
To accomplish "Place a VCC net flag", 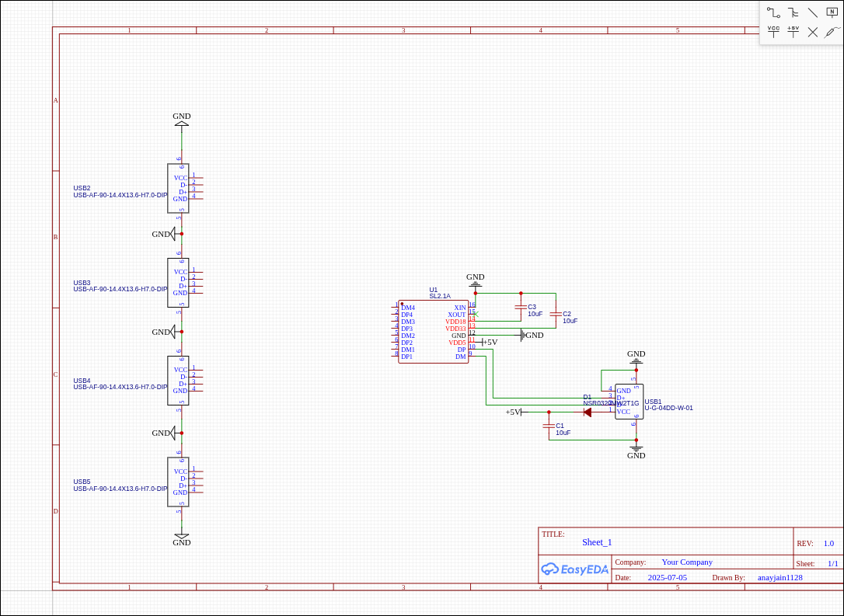I will tap(773, 32).
